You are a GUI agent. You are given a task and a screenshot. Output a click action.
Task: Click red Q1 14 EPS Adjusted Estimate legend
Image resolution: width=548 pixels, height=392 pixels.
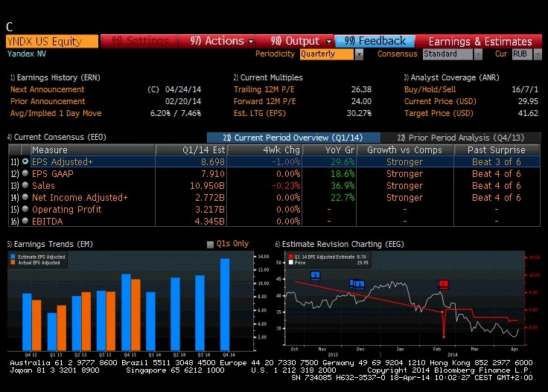click(291, 257)
